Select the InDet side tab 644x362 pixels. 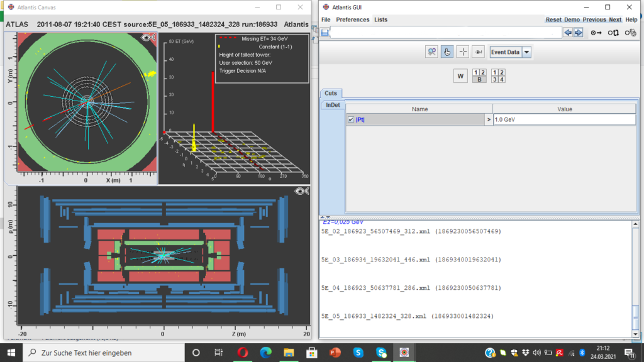pyautogui.click(x=333, y=105)
